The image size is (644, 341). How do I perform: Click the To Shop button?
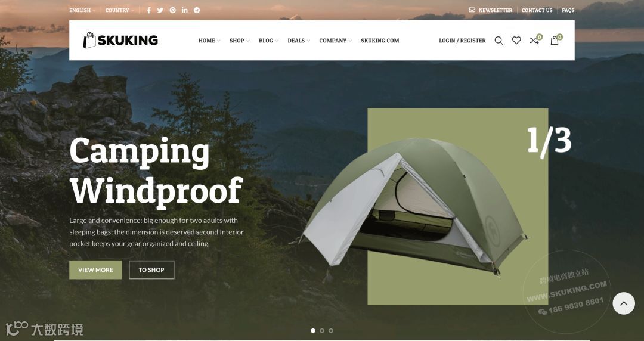151,270
